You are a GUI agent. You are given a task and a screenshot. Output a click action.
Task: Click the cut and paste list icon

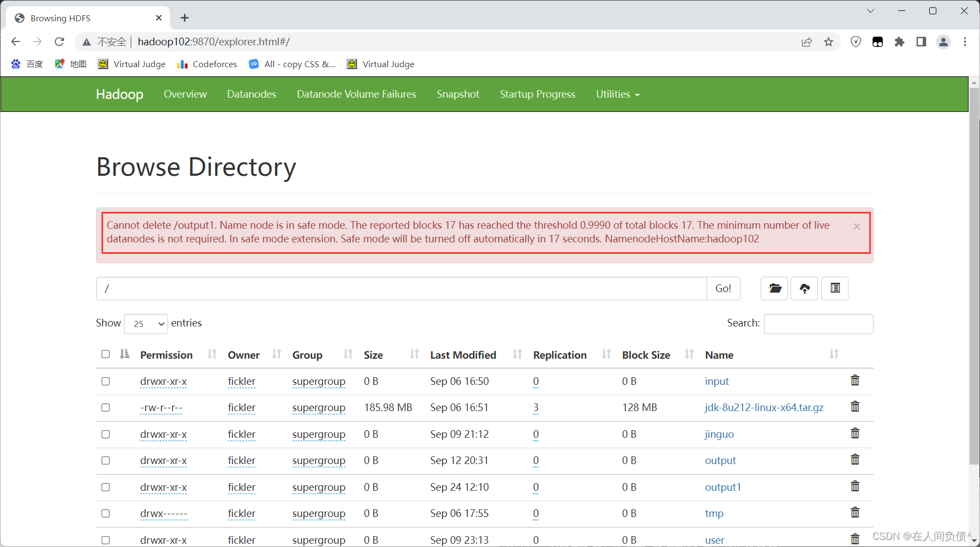click(x=835, y=288)
